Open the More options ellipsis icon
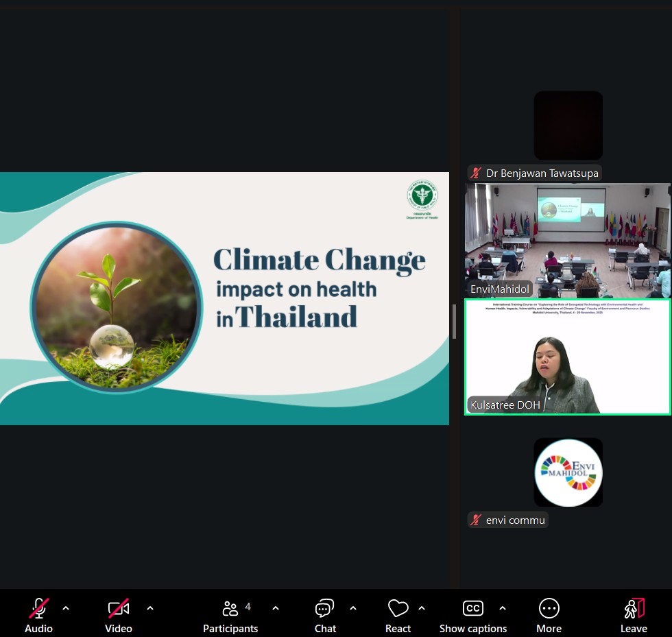Image resolution: width=672 pixels, height=637 pixels. click(549, 609)
